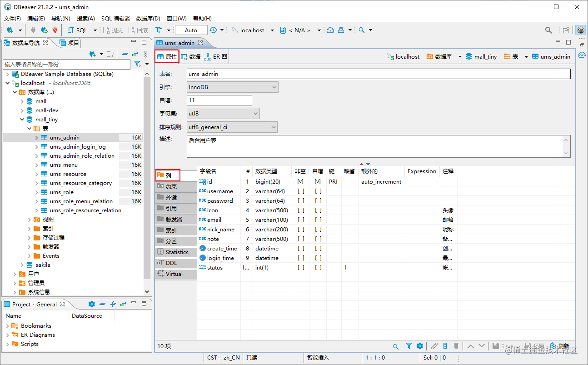Click the plus expand icon in Project panel
The width and height of the screenshot is (588, 365).
coord(113,304)
